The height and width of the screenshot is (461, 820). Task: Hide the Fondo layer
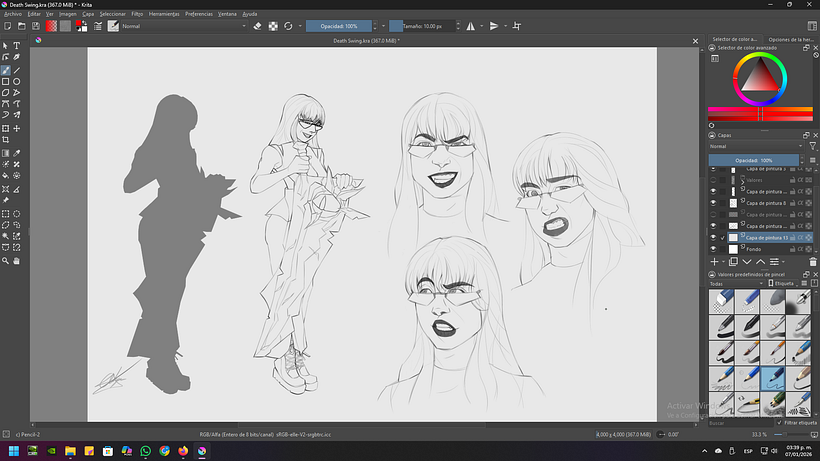[714, 249]
